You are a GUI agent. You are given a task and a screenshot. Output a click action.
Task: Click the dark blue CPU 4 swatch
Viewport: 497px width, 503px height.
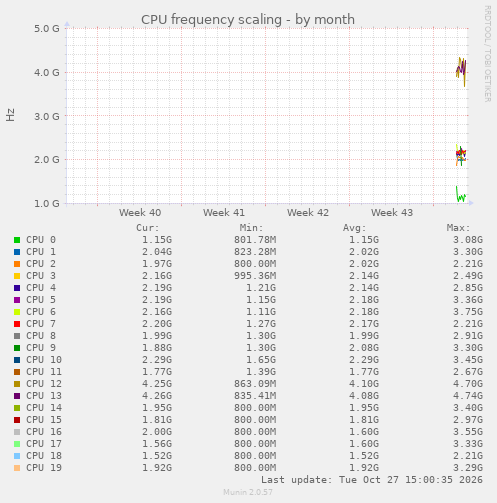17,288
